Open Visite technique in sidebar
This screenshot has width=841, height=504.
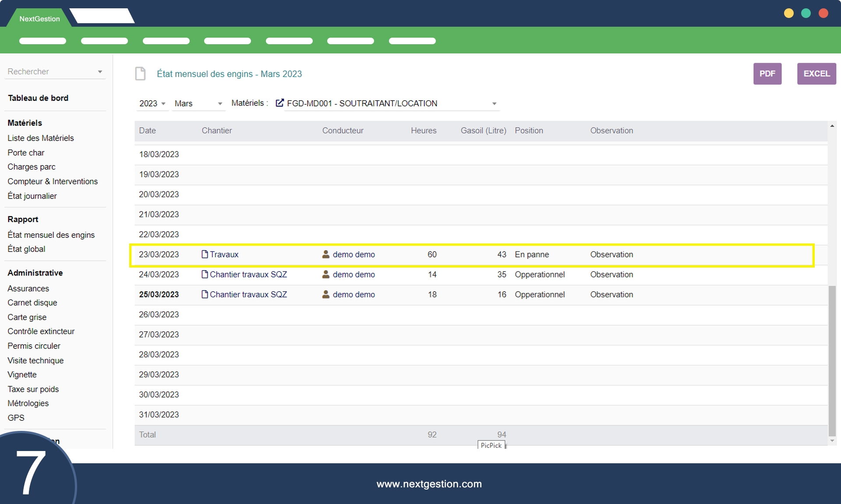[35, 361]
